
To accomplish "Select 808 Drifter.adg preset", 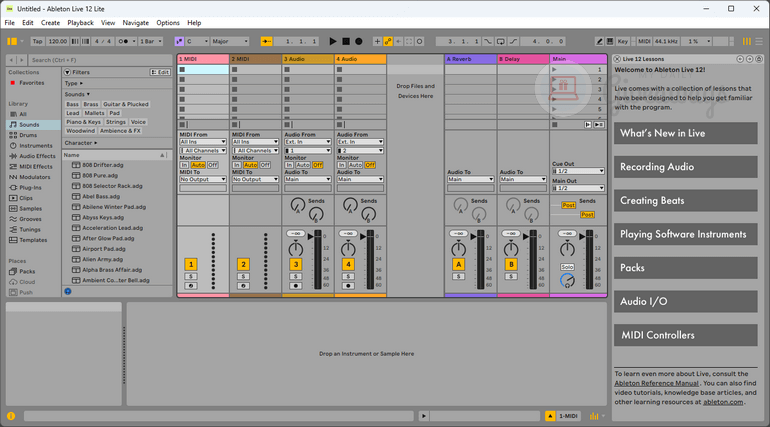I will click(x=103, y=165).
